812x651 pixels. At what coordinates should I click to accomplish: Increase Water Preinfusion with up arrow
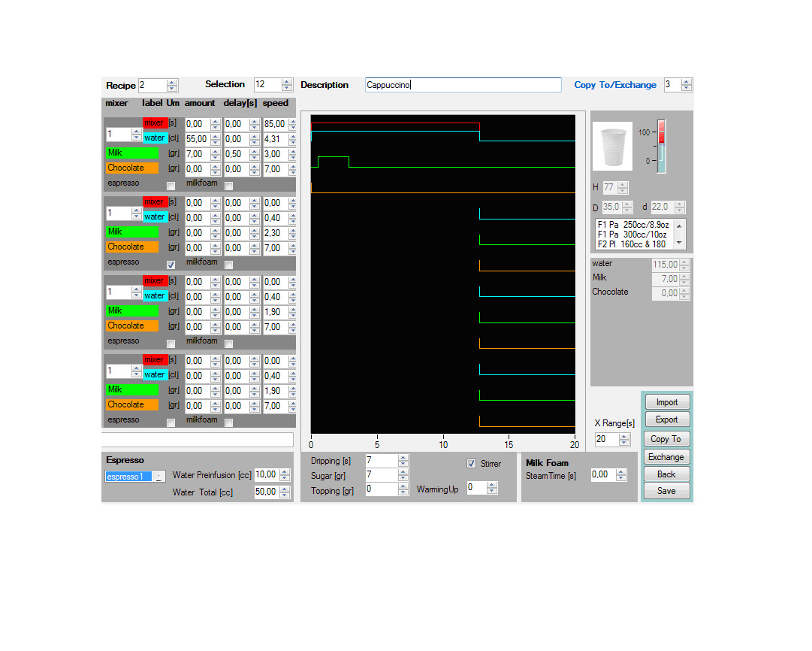(285, 471)
